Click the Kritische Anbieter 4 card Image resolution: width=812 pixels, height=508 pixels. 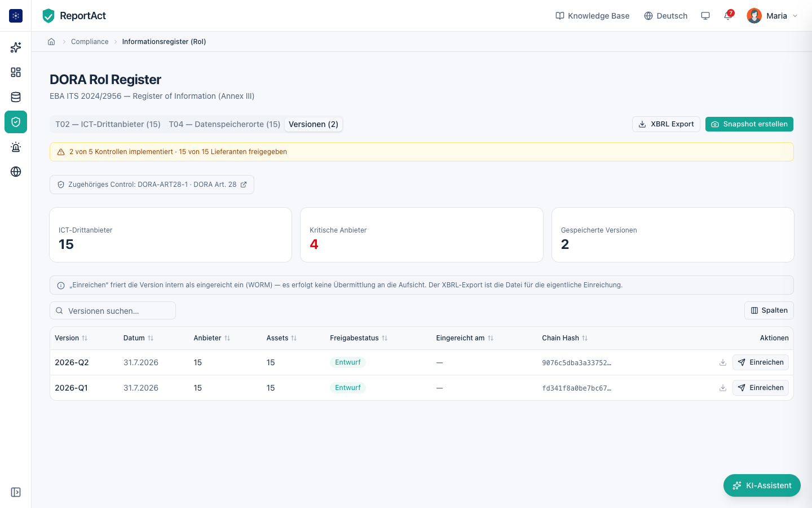422,235
